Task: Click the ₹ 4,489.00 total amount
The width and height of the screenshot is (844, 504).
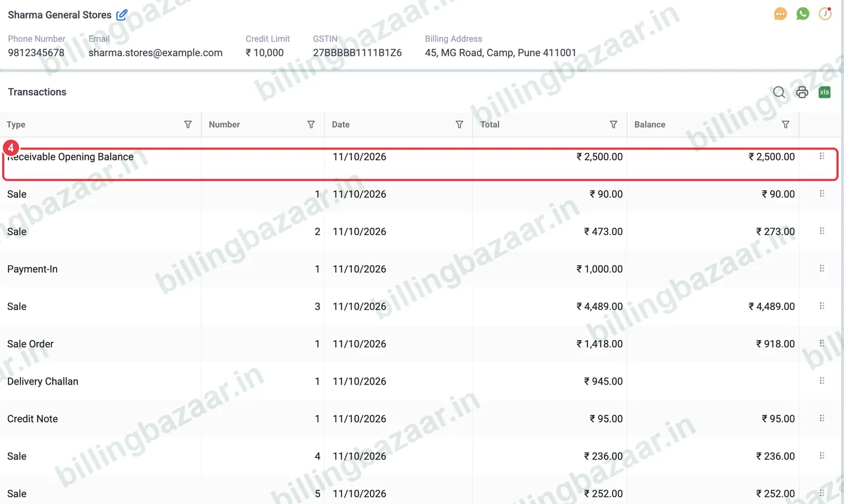Action: pyautogui.click(x=599, y=306)
